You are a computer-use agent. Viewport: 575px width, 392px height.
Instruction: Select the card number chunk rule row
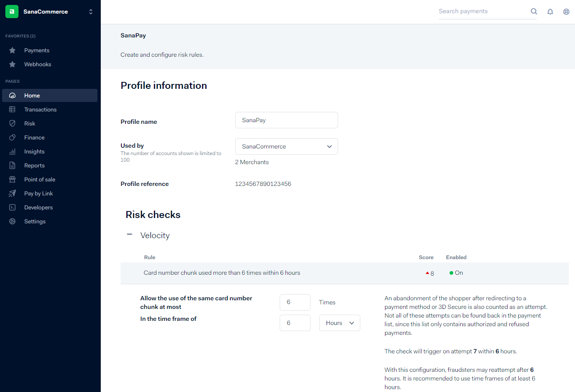point(345,273)
